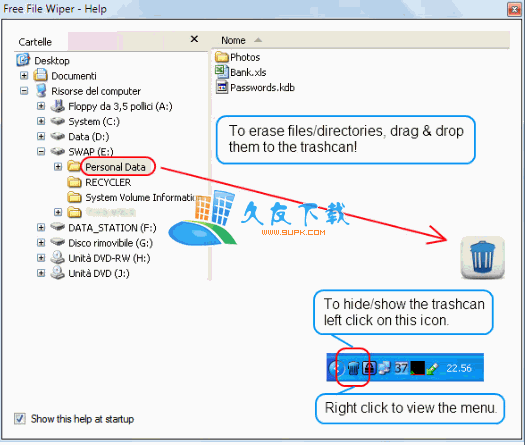Expand the DATA_STATION (F:) drive
The height and width of the screenshot is (445, 525).
[x=41, y=228]
